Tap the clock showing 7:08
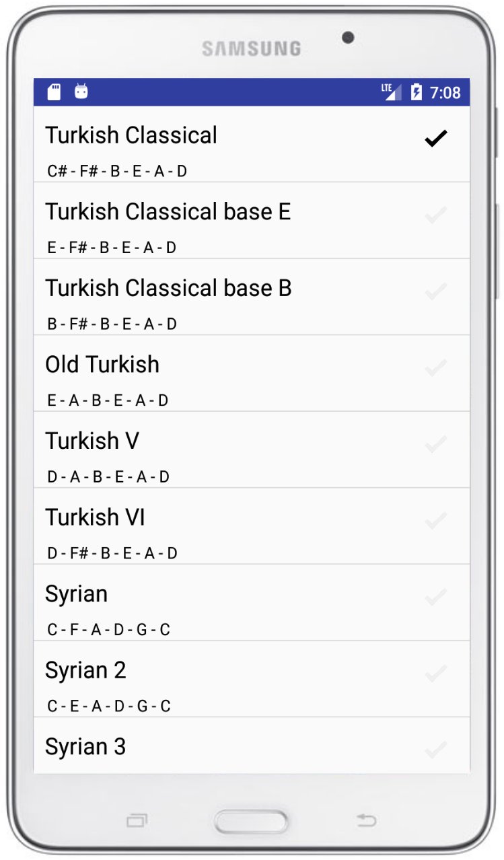 [445, 92]
